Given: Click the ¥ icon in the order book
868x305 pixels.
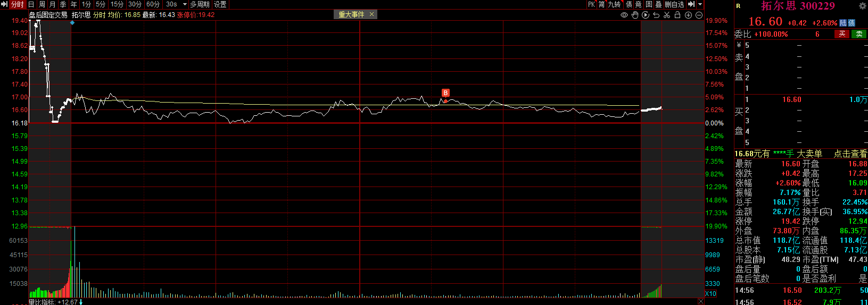Looking at the screenshot, I should point(739,45).
